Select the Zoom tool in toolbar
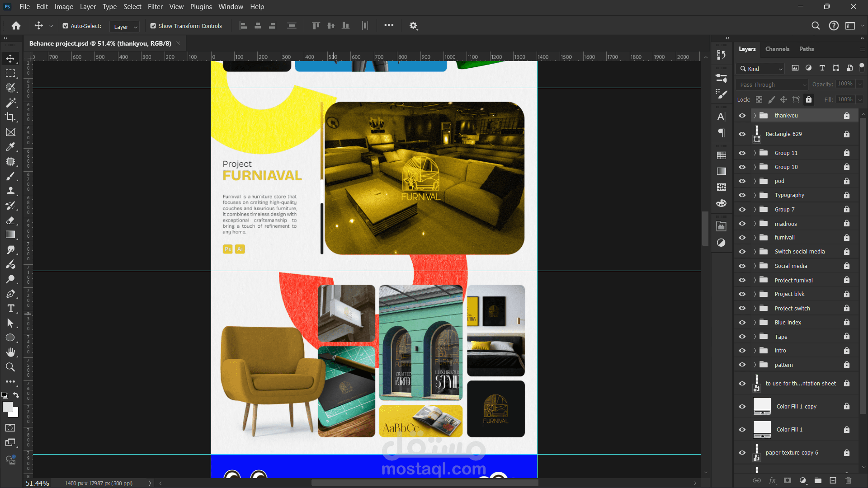The height and width of the screenshot is (488, 868). 10,367
